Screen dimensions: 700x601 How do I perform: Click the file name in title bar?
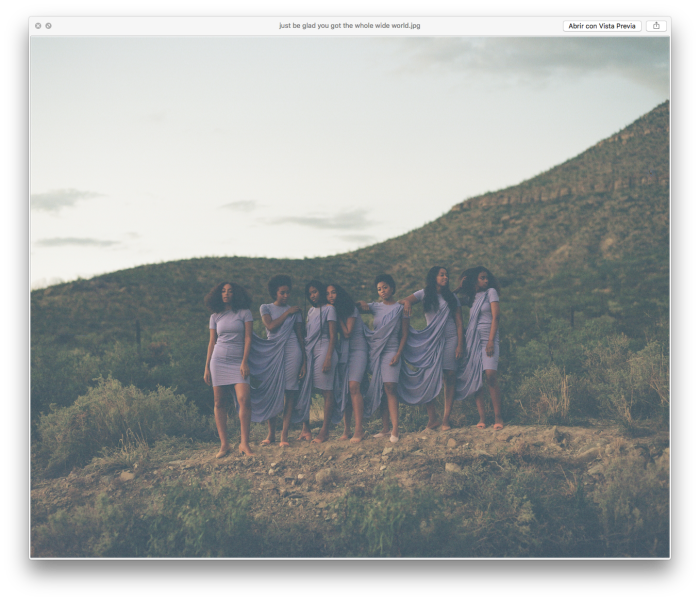pyautogui.click(x=350, y=25)
